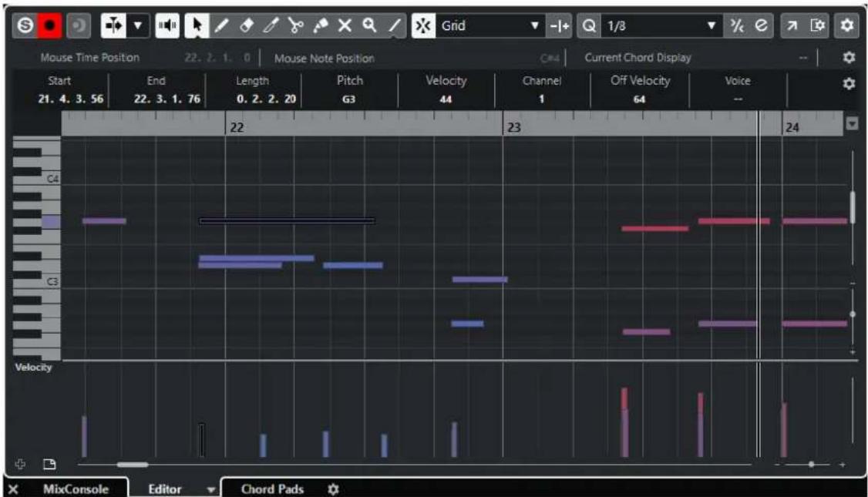
Task: Select the Trim tool
Action: pyautogui.click(x=271, y=25)
